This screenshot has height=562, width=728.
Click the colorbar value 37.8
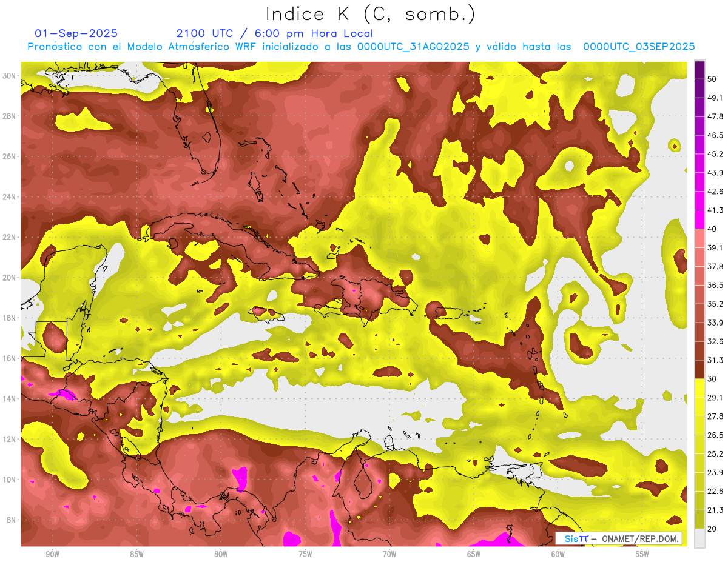point(715,267)
